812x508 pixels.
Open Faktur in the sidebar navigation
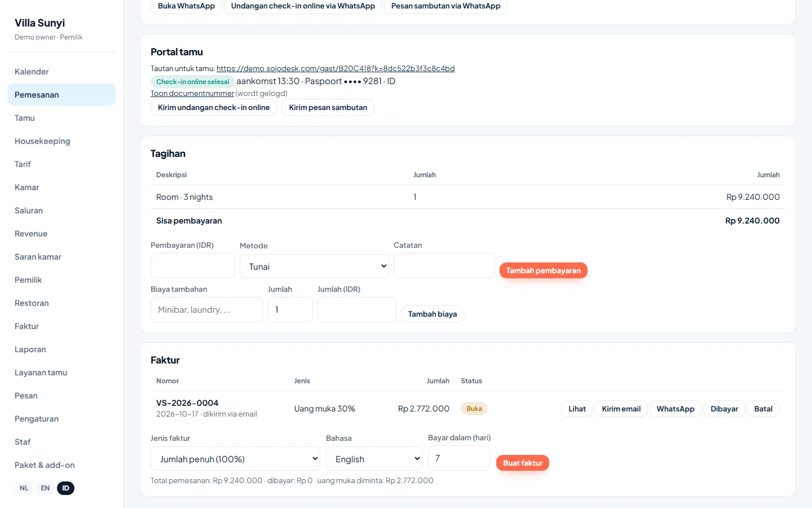tap(61, 326)
